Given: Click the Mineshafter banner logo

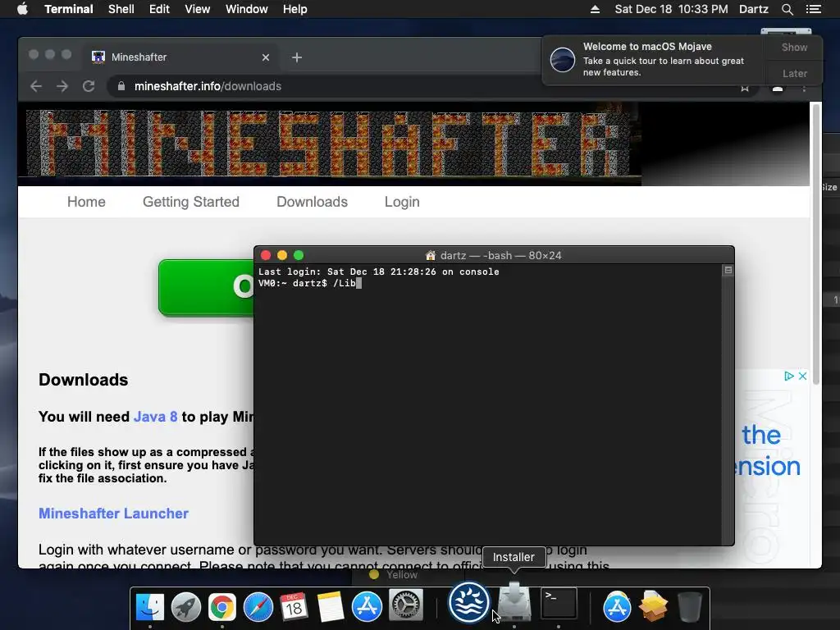Looking at the screenshot, I should (330, 144).
